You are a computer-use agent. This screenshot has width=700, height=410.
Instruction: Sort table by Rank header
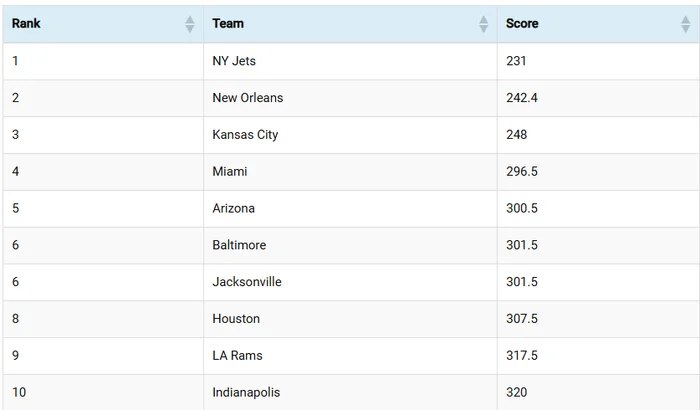click(x=27, y=24)
